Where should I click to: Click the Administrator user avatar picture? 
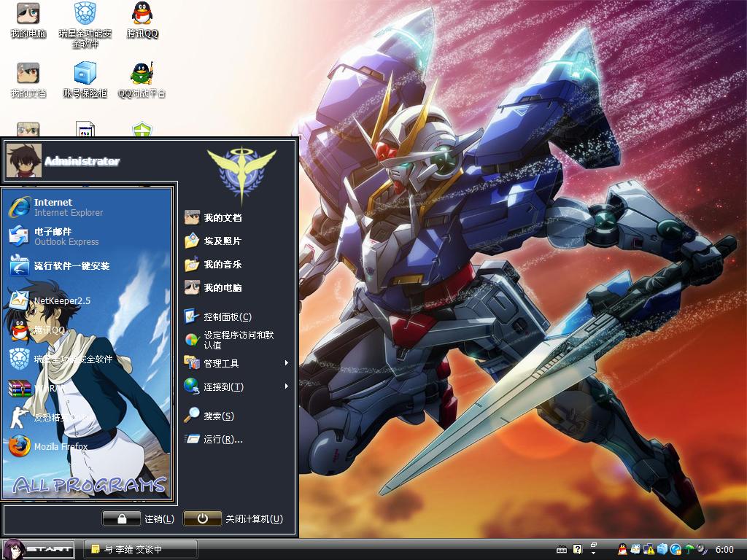coord(24,160)
